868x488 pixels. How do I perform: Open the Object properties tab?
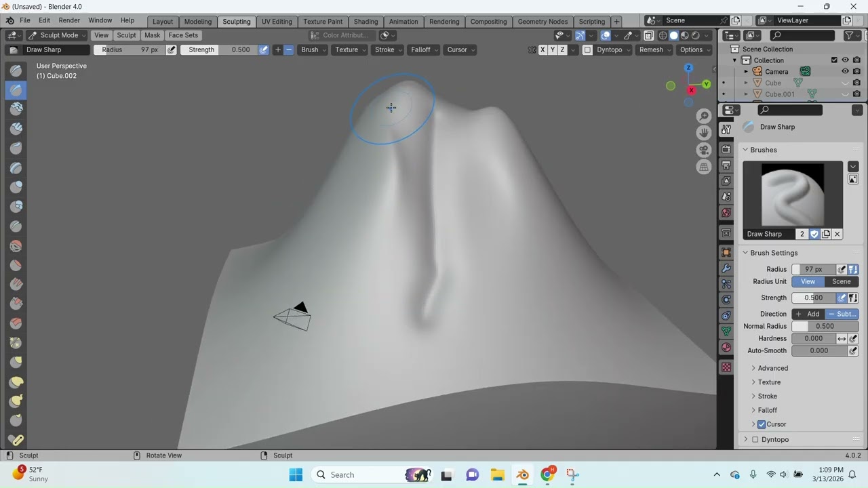726,252
